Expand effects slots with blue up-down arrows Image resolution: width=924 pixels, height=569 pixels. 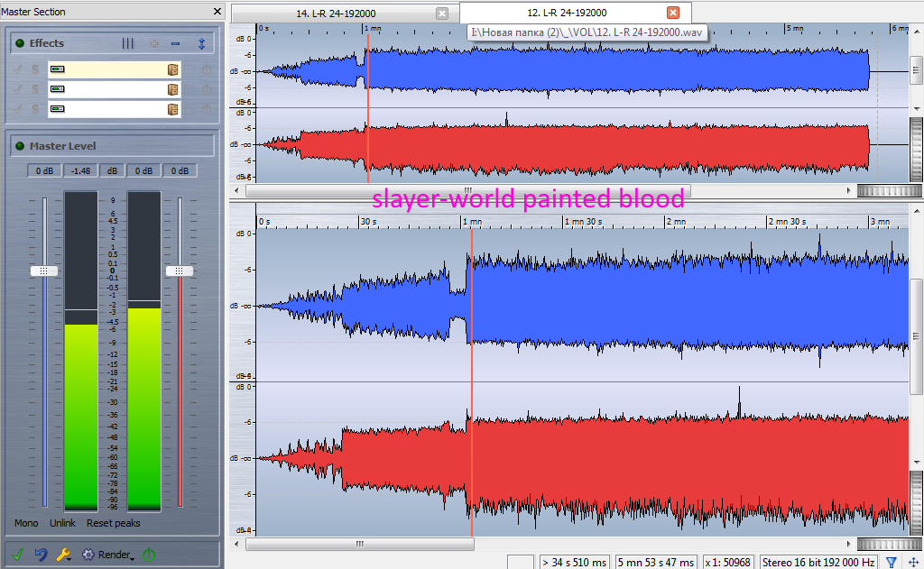click(x=201, y=43)
